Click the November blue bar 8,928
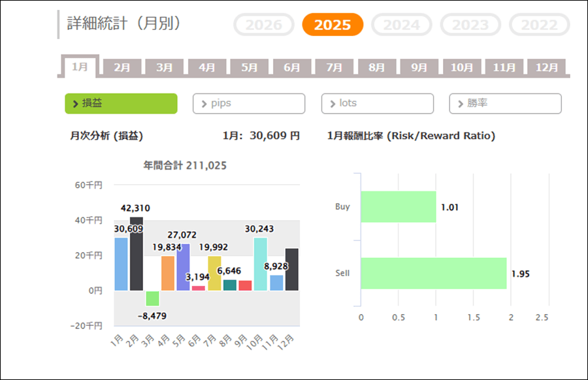This screenshot has width=588, height=380. (x=277, y=283)
